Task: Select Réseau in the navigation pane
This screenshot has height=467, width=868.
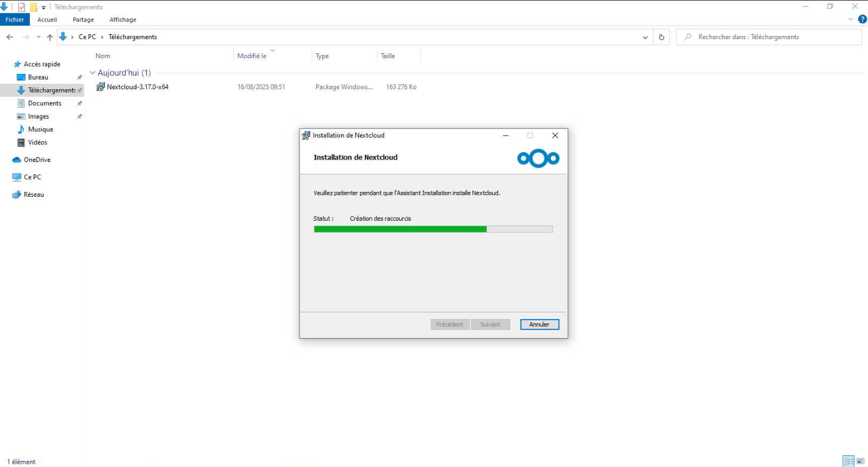Action: pyautogui.click(x=34, y=194)
